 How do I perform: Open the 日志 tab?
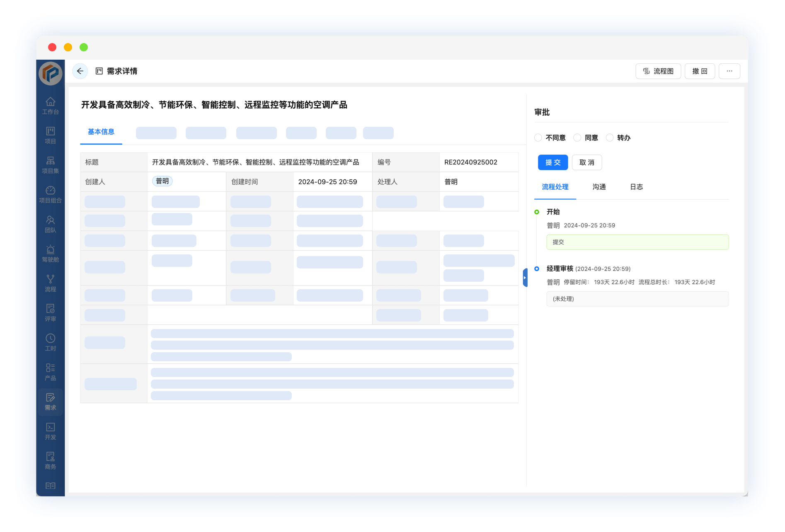click(636, 187)
